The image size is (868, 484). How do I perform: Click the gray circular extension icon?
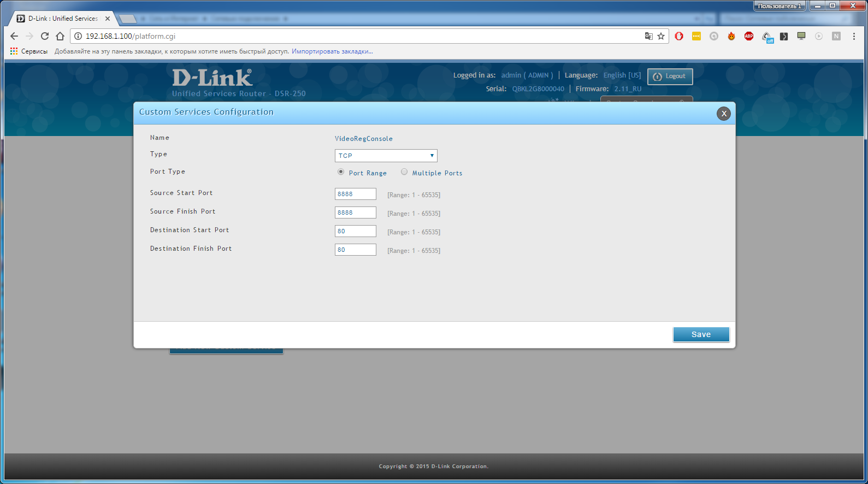click(x=714, y=36)
